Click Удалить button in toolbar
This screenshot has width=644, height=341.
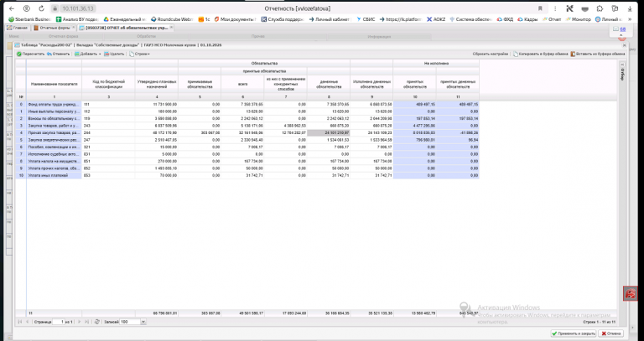pyautogui.click(x=114, y=54)
